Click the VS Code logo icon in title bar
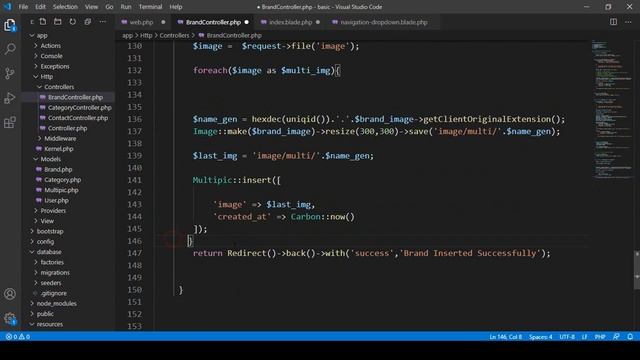This screenshot has width=640, height=360. (x=7, y=7)
